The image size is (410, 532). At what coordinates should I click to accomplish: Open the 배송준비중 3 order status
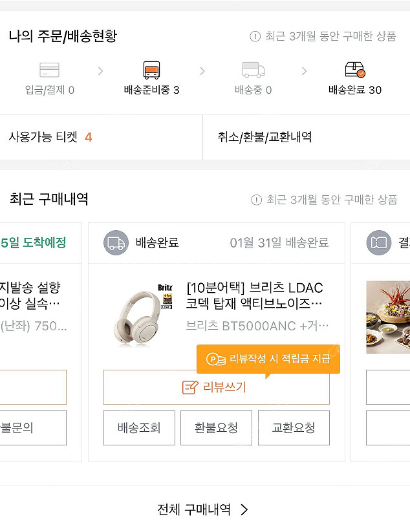click(151, 90)
